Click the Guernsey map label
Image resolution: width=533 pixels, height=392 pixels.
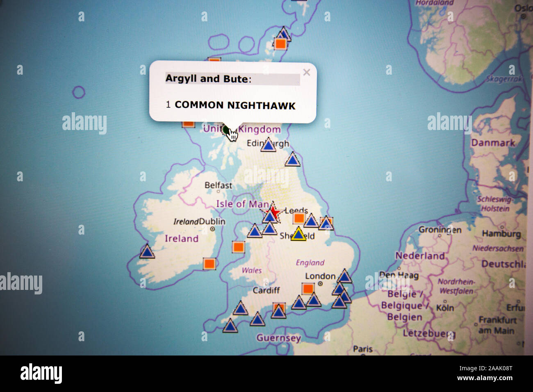tap(279, 338)
